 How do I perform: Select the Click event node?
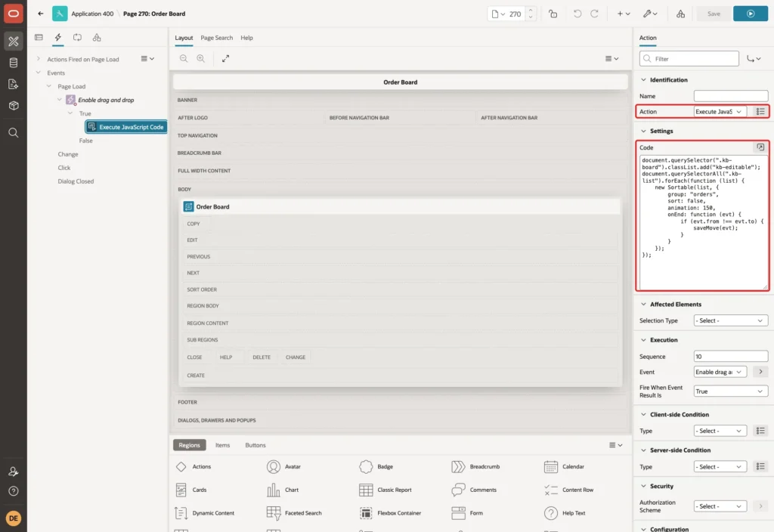[64, 168]
